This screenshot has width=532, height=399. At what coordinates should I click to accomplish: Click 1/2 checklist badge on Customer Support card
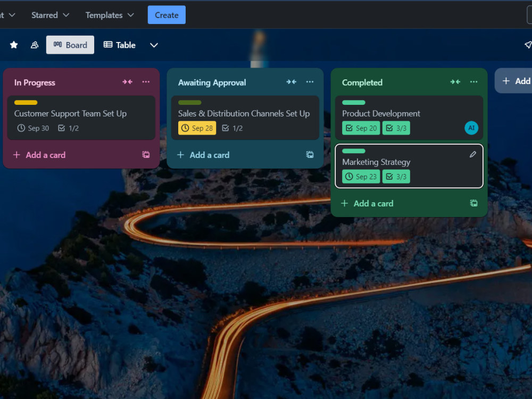tap(68, 128)
